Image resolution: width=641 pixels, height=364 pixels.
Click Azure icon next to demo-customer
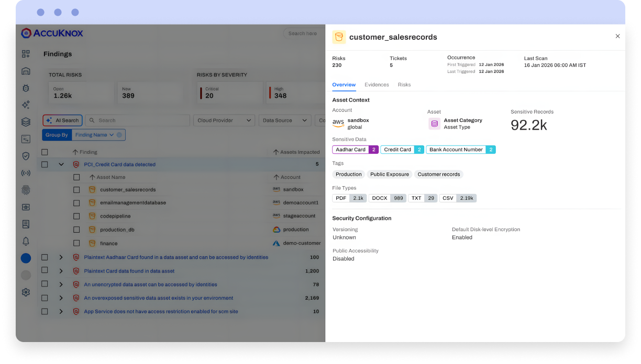click(277, 243)
